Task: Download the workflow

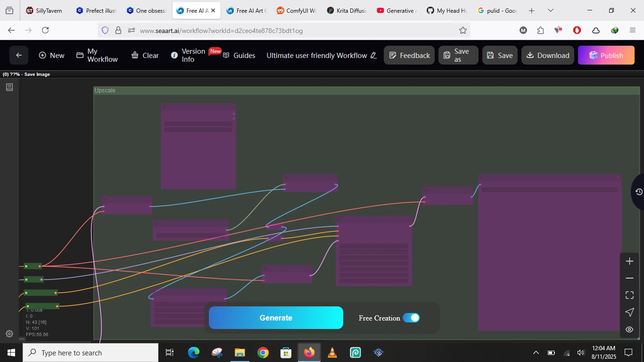Action: [547, 55]
